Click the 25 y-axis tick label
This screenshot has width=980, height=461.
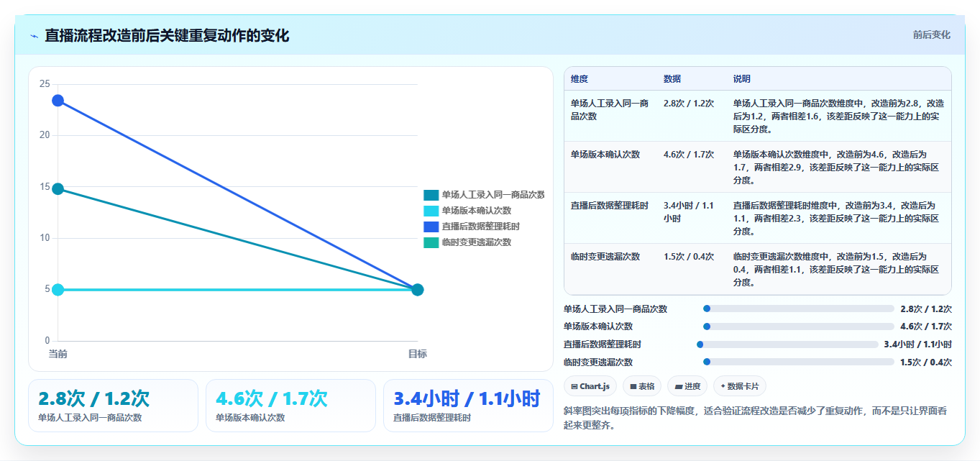[45, 84]
